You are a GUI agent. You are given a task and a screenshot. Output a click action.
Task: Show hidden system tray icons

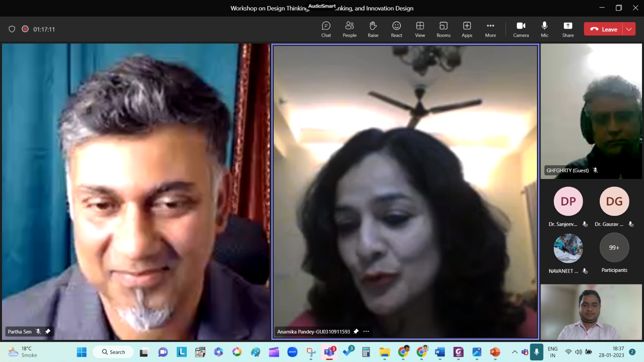(x=514, y=352)
